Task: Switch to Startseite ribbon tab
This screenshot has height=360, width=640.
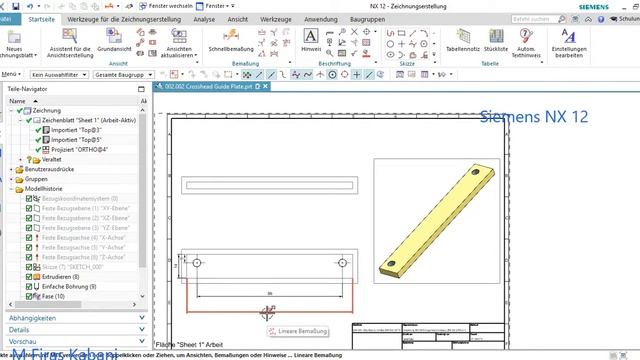Action: [x=42, y=19]
